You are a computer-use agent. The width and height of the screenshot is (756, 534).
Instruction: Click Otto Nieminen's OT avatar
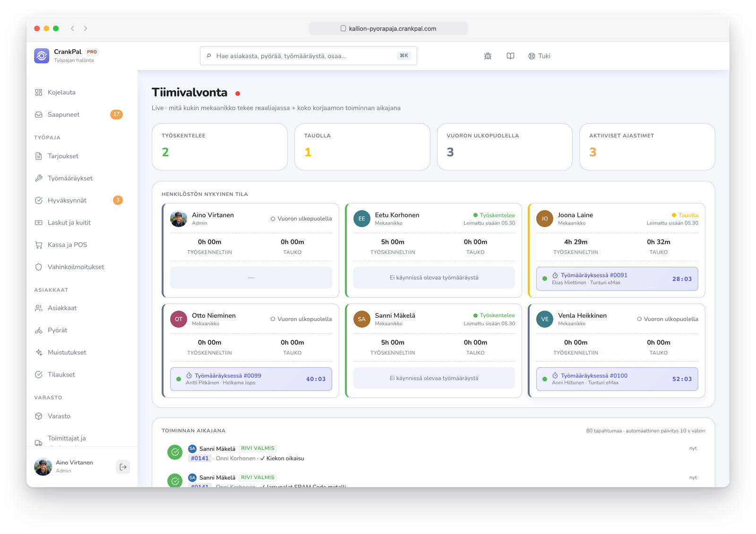[x=179, y=319]
